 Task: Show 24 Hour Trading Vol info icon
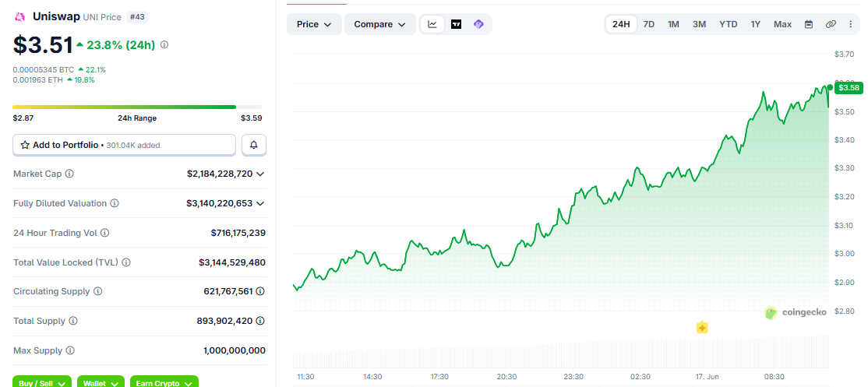(x=104, y=233)
